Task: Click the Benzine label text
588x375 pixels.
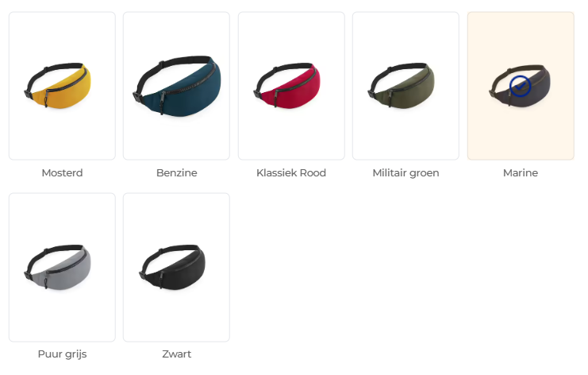Action: 177,172
